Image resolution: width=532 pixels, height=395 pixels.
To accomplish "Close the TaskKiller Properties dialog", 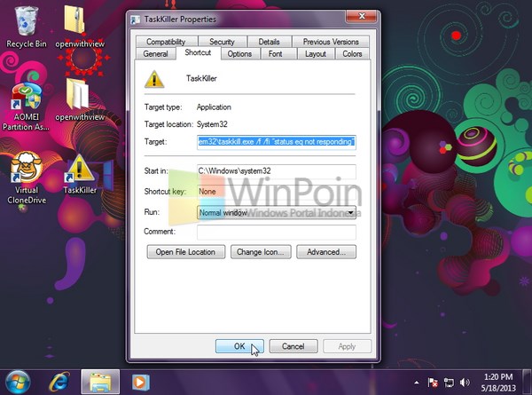I will click(x=362, y=16).
